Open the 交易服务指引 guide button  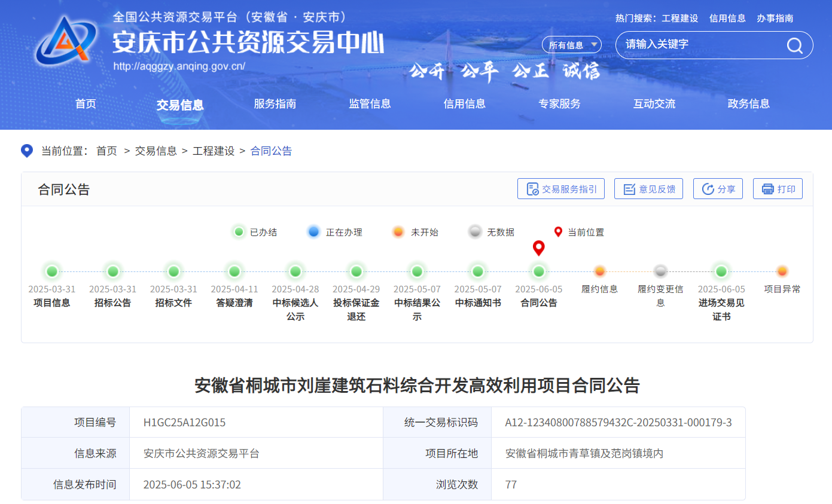tap(560, 189)
